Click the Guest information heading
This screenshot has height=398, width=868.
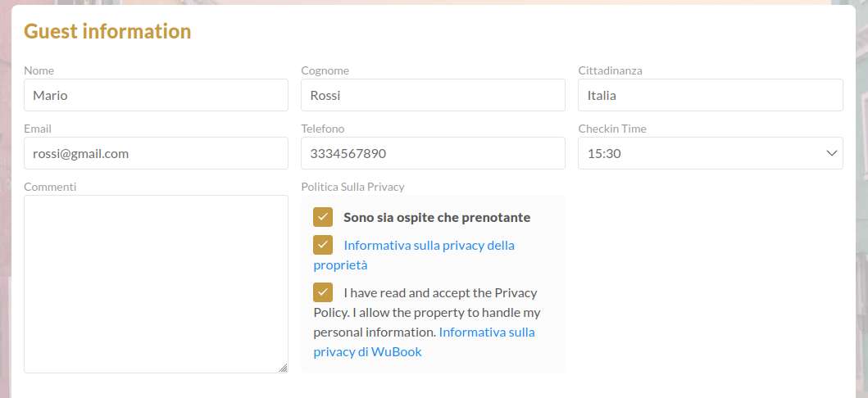click(107, 31)
